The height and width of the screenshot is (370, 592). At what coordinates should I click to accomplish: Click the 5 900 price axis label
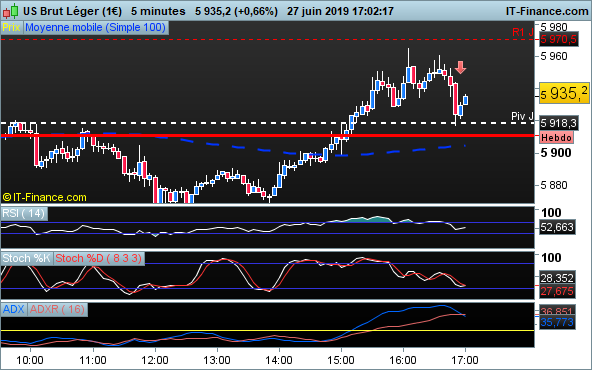pyautogui.click(x=556, y=153)
